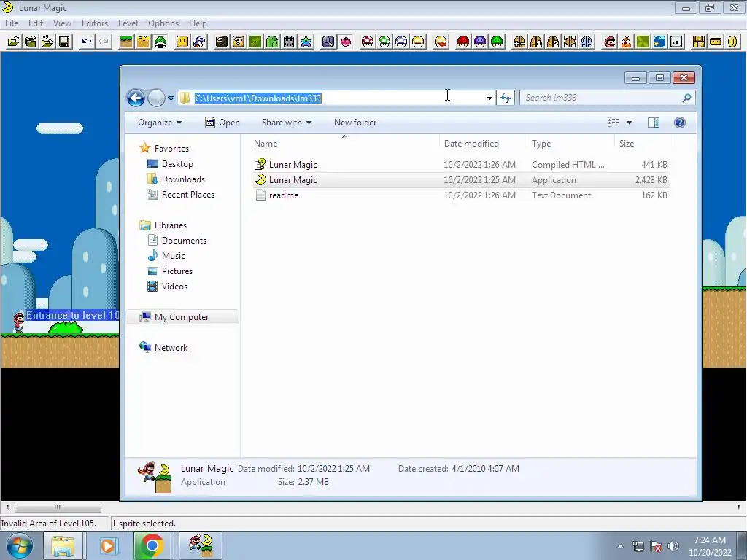
Task: Click the green 1-up mushroom icon
Action: [x=384, y=42]
